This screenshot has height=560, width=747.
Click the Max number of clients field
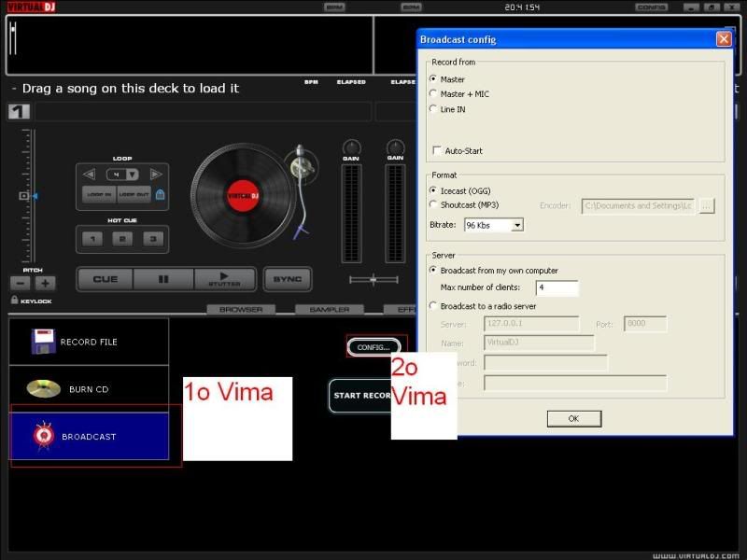coord(557,287)
